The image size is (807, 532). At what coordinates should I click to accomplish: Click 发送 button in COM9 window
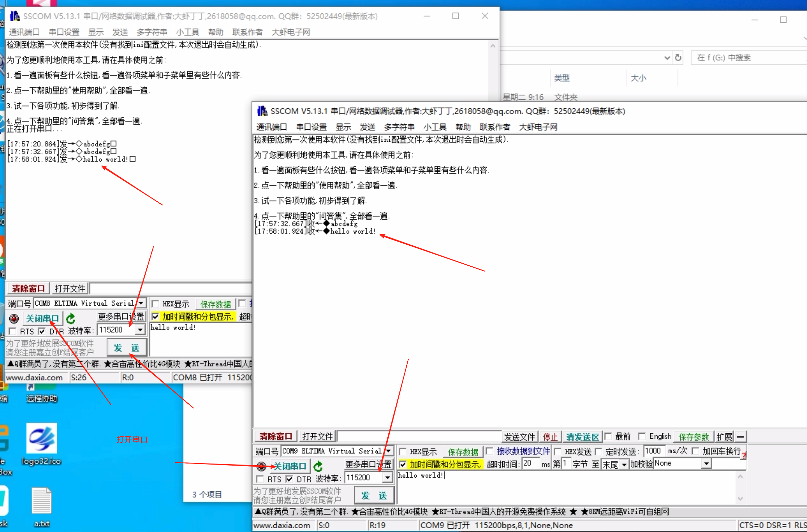click(x=374, y=496)
